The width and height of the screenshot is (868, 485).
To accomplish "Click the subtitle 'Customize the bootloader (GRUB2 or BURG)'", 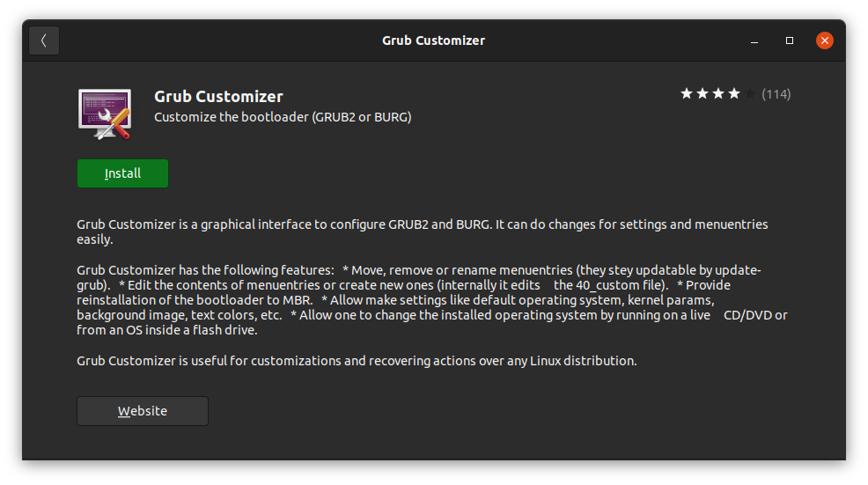I will pyautogui.click(x=283, y=117).
